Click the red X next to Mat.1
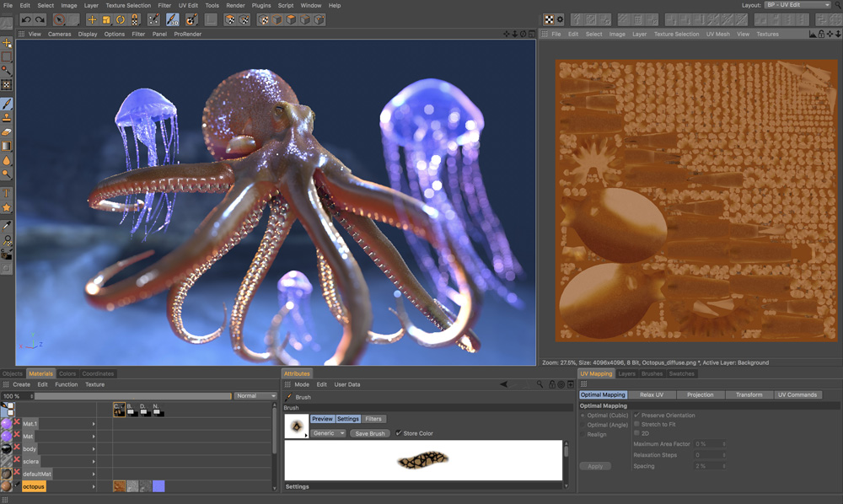The image size is (843, 504). [17, 422]
